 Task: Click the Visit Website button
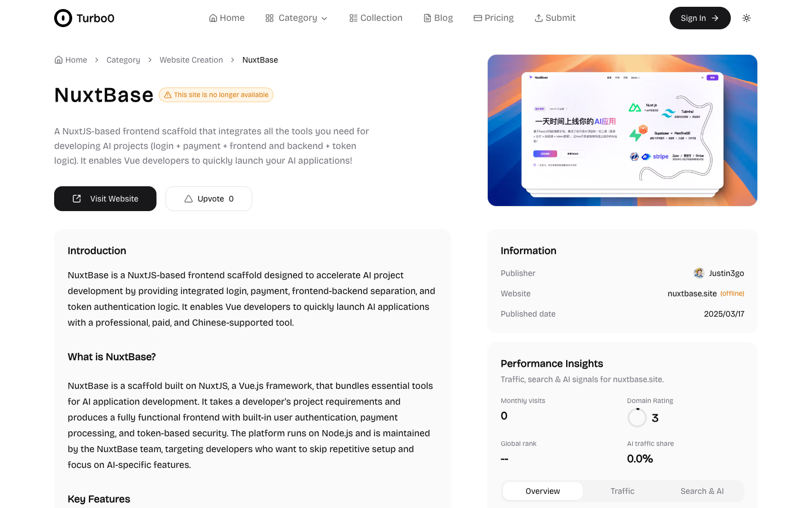pyautogui.click(x=105, y=199)
